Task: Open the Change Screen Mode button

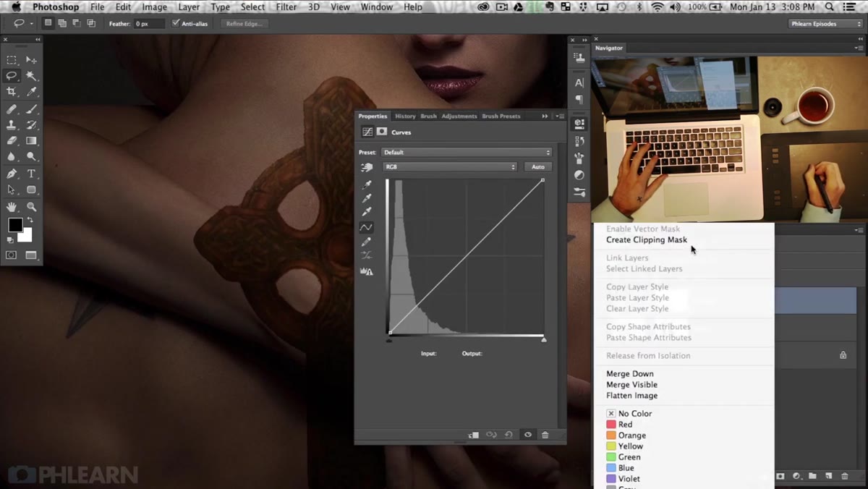Action: (x=31, y=255)
